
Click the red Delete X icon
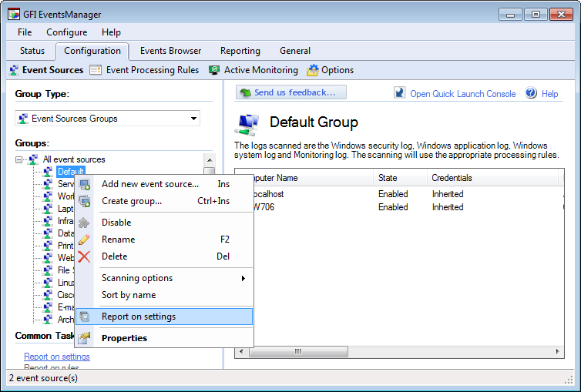(x=84, y=256)
